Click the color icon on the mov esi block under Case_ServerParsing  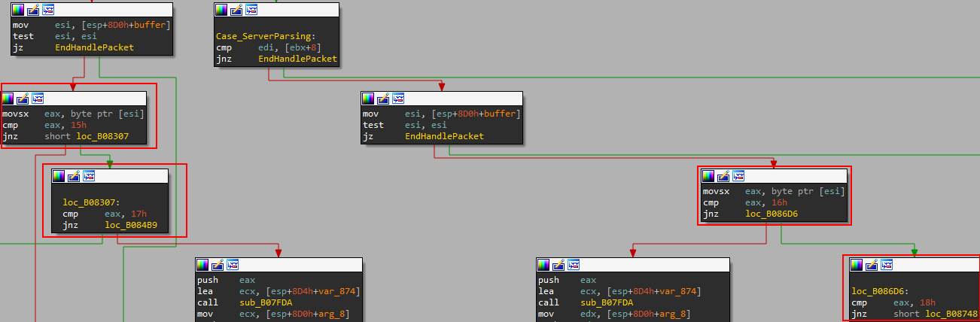click(x=368, y=99)
